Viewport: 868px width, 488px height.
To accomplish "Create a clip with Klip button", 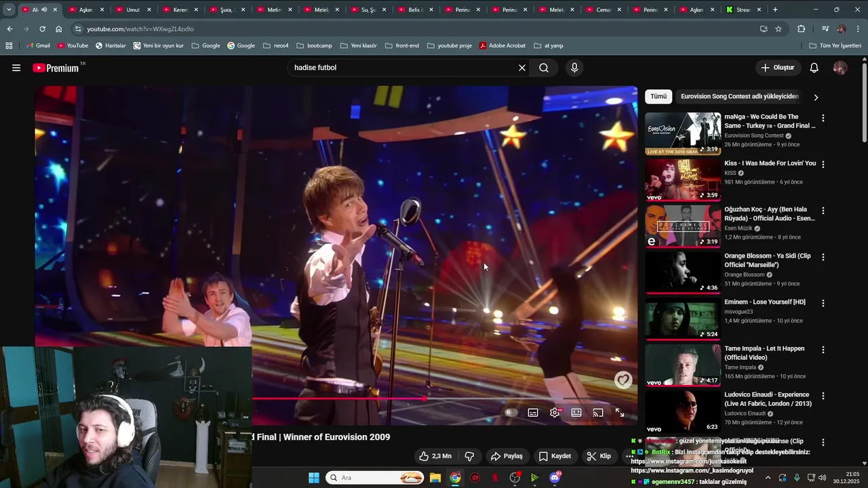I will (x=599, y=456).
